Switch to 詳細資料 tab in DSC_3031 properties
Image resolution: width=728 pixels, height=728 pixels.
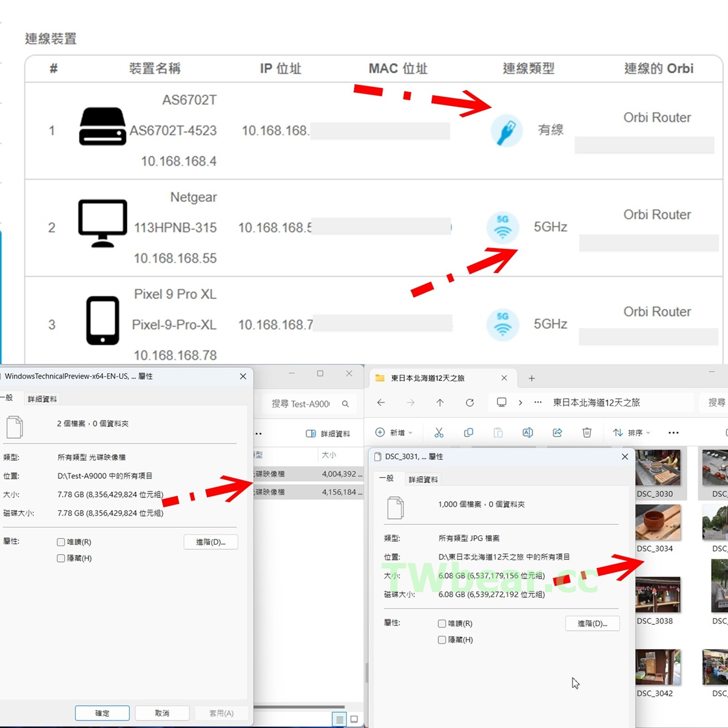[x=423, y=479]
